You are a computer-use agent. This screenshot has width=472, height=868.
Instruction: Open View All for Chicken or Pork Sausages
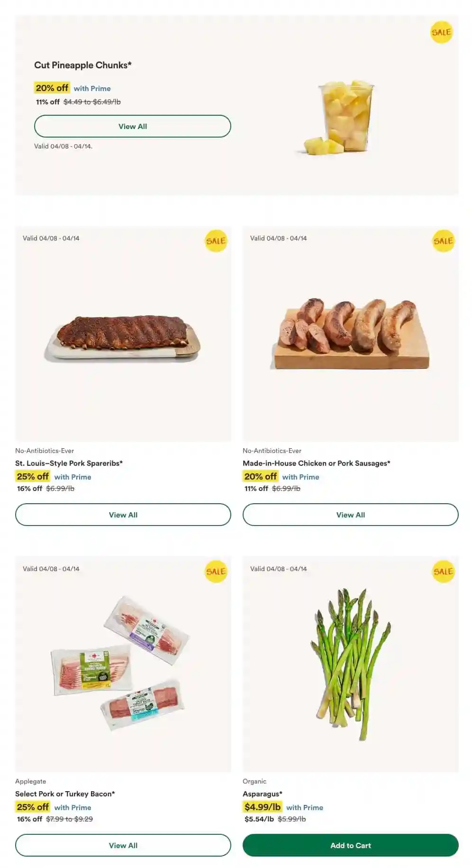coord(350,515)
